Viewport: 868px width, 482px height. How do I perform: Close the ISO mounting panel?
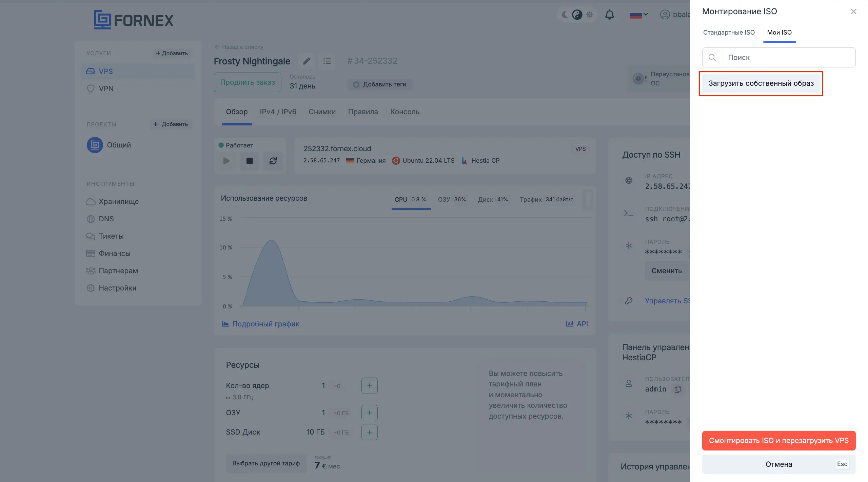click(853, 12)
